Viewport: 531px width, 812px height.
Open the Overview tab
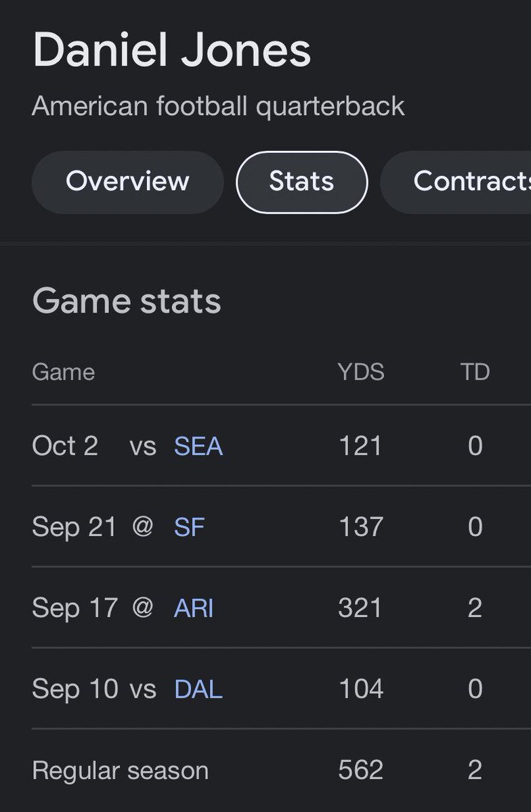[127, 182]
